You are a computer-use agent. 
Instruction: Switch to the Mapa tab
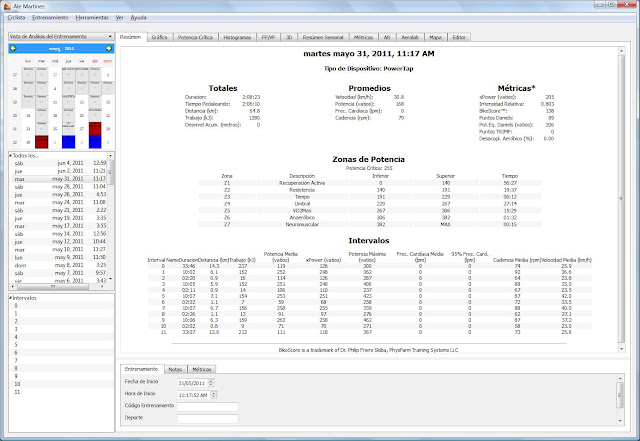pyautogui.click(x=436, y=37)
